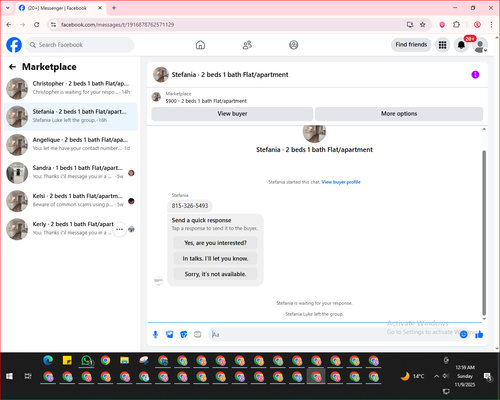Click the Find friends button

tap(411, 45)
